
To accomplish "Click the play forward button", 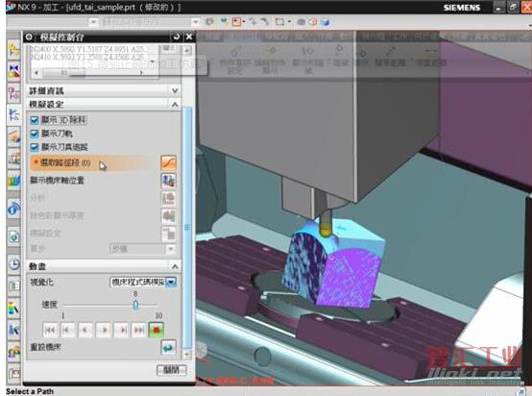I will coord(104,330).
